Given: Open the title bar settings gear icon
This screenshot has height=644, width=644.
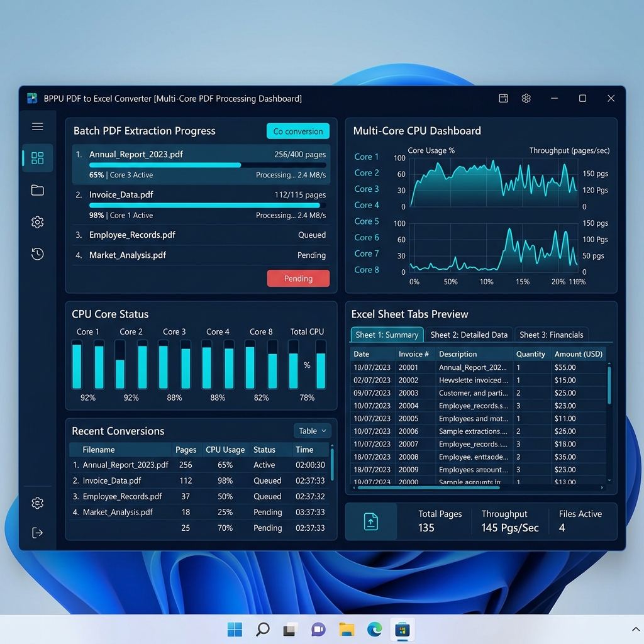Looking at the screenshot, I should tap(526, 98).
